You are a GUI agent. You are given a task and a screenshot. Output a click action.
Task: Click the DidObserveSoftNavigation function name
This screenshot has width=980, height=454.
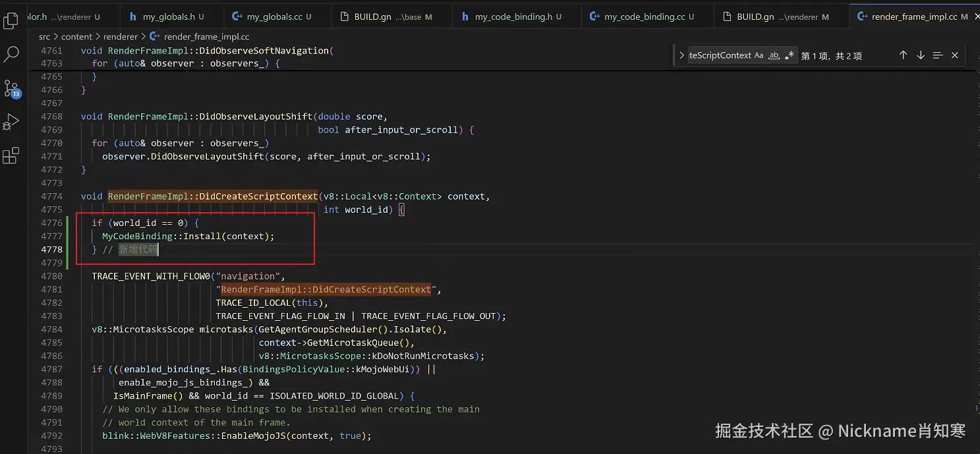point(264,50)
